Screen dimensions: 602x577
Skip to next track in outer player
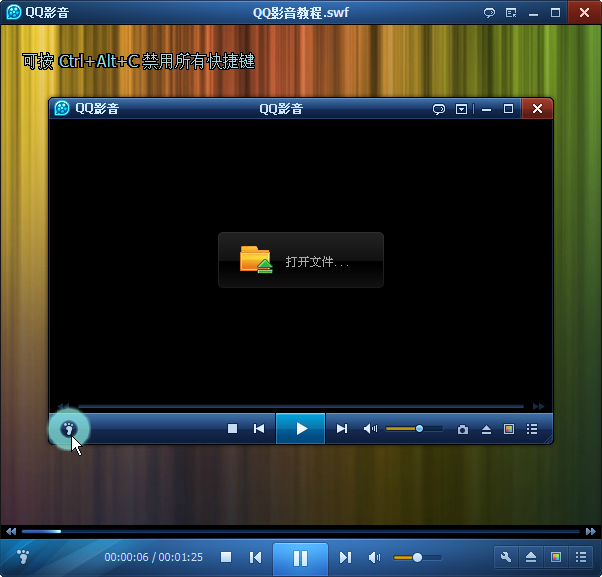tap(345, 557)
